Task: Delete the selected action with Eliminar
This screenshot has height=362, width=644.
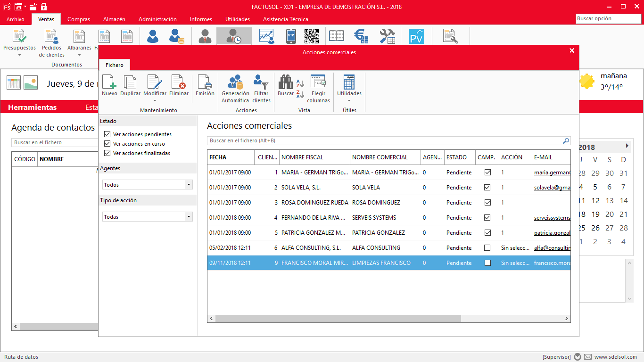Action: (x=179, y=85)
